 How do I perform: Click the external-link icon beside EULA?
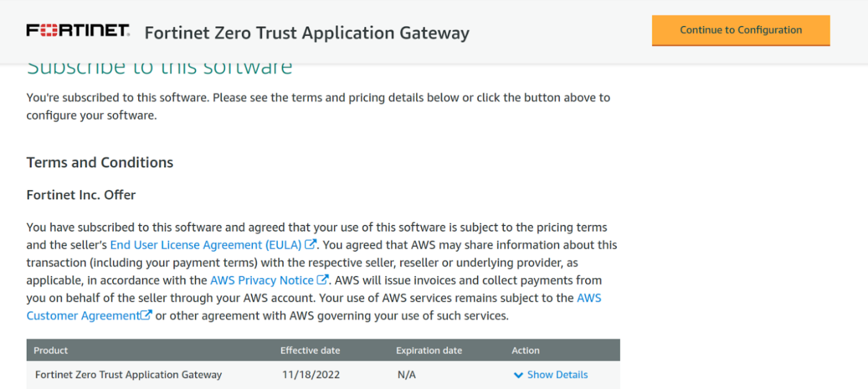(x=310, y=244)
